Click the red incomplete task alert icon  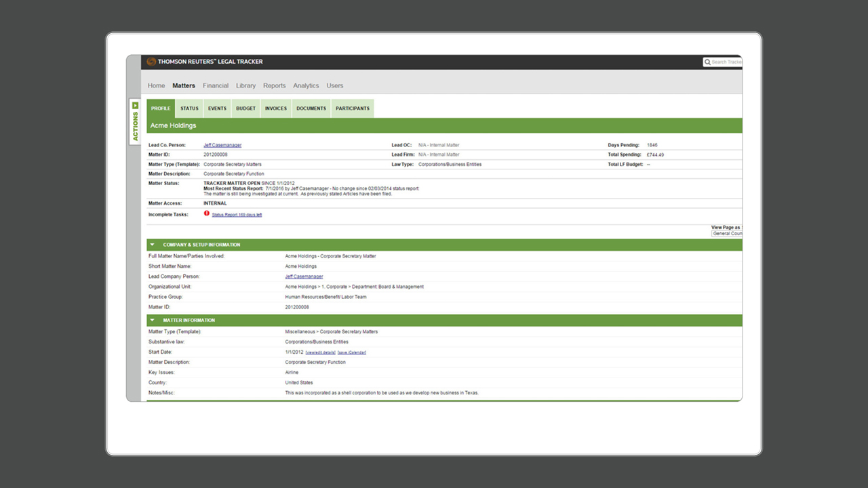click(x=207, y=213)
